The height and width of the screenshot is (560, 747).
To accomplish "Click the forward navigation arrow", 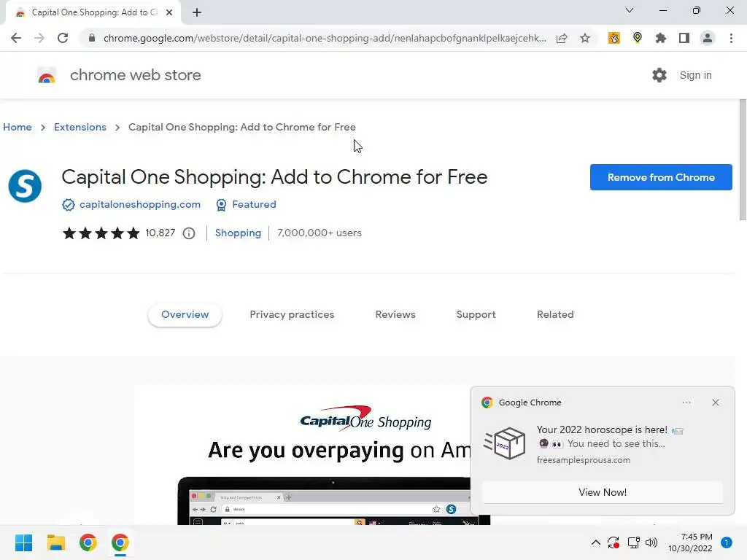I will 39,38.
